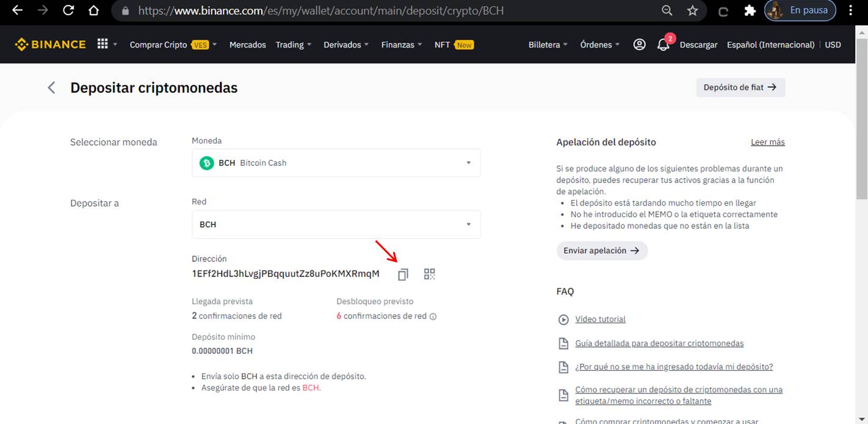Click the 6 confirmaciones de red text
This screenshot has height=424, width=868.
pyautogui.click(x=382, y=316)
